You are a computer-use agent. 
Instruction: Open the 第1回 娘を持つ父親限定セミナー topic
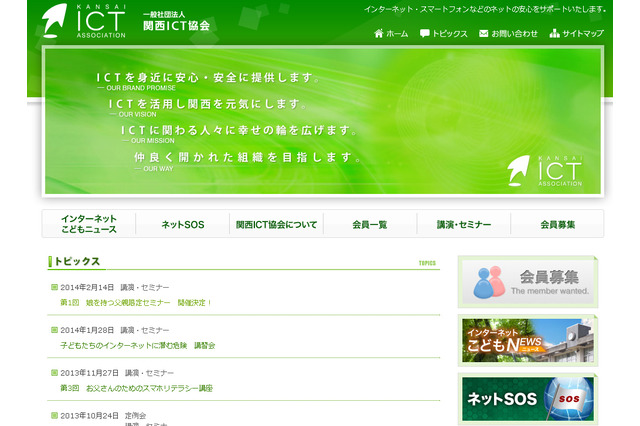(x=136, y=303)
